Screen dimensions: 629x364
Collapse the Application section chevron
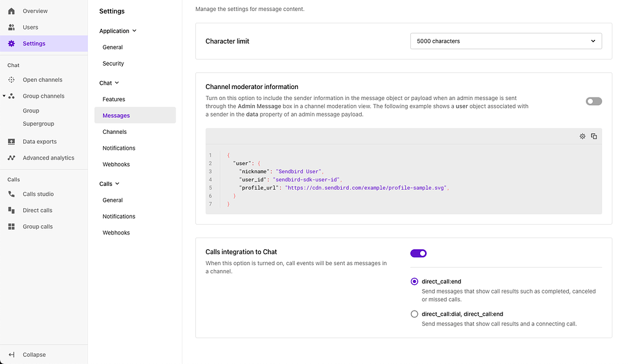[x=135, y=30]
